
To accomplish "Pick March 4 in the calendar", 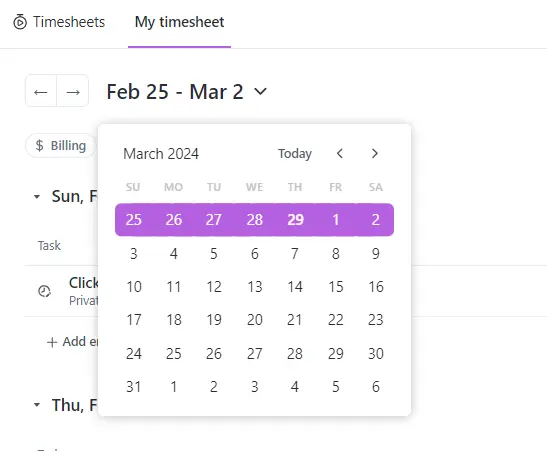I will 174,254.
